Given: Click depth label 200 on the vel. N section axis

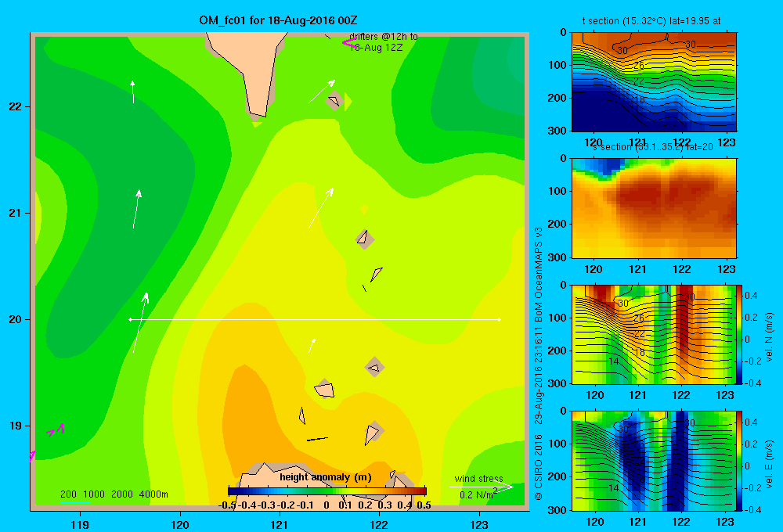Looking at the screenshot, I should tap(557, 350).
